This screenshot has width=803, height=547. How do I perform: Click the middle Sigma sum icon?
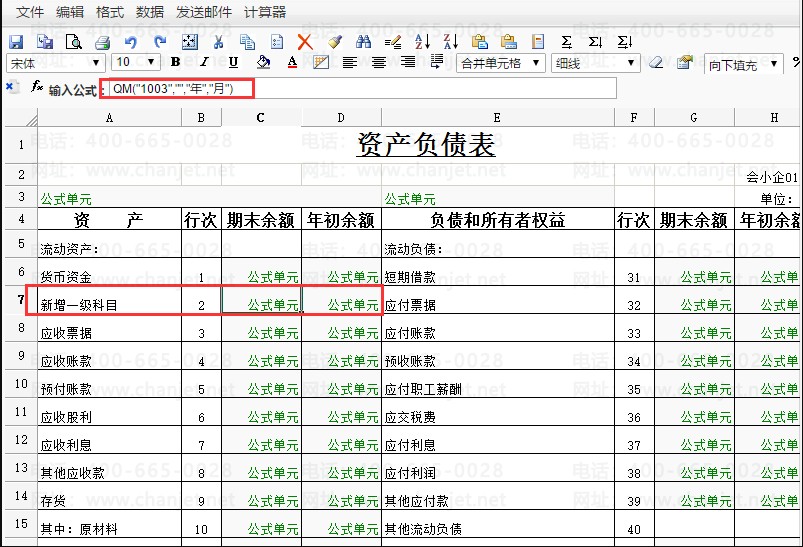(x=595, y=42)
